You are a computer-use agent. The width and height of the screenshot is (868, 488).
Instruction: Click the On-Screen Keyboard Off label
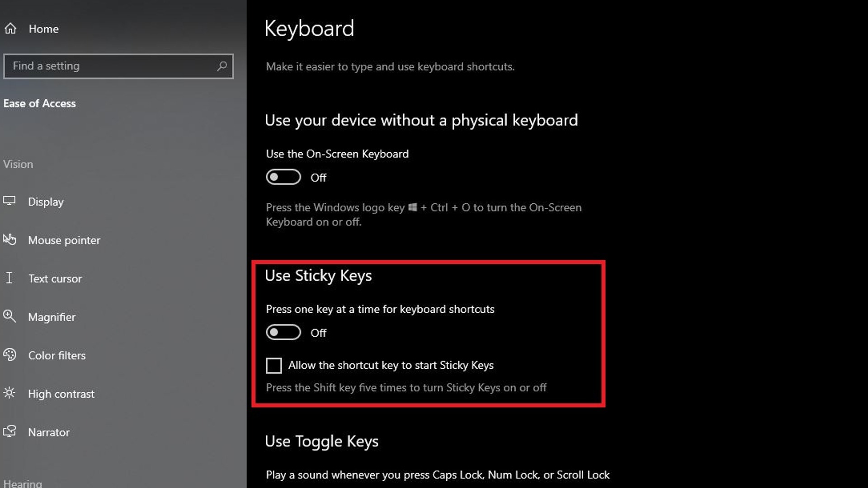point(318,177)
